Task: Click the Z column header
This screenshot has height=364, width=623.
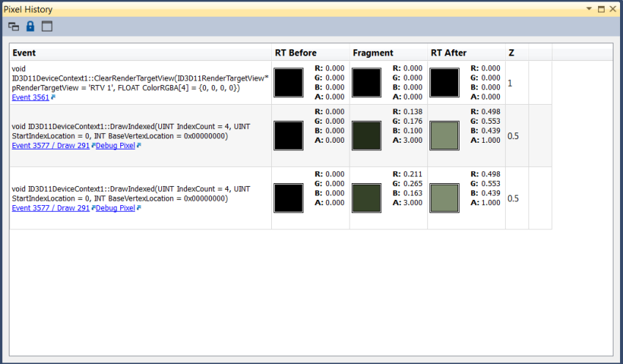Action: coord(511,53)
